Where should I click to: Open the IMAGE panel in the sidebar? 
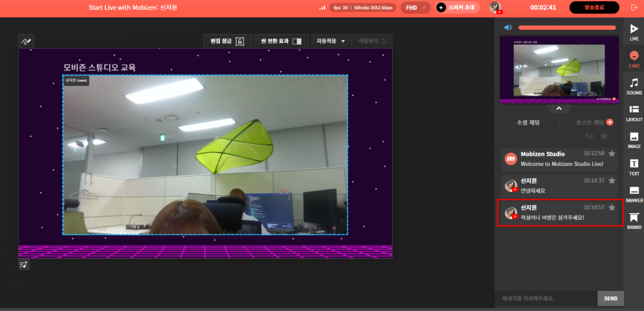pos(634,140)
